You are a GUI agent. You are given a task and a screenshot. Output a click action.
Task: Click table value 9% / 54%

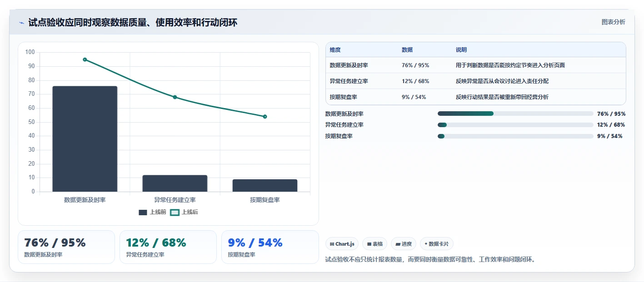click(414, 97)
